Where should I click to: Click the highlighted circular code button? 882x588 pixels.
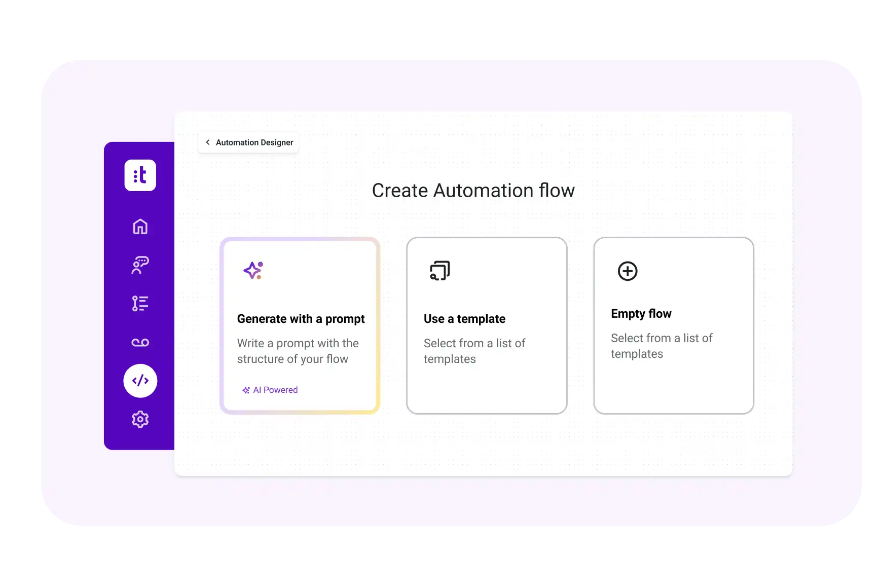pyautogui.click(x=140, y=381)
